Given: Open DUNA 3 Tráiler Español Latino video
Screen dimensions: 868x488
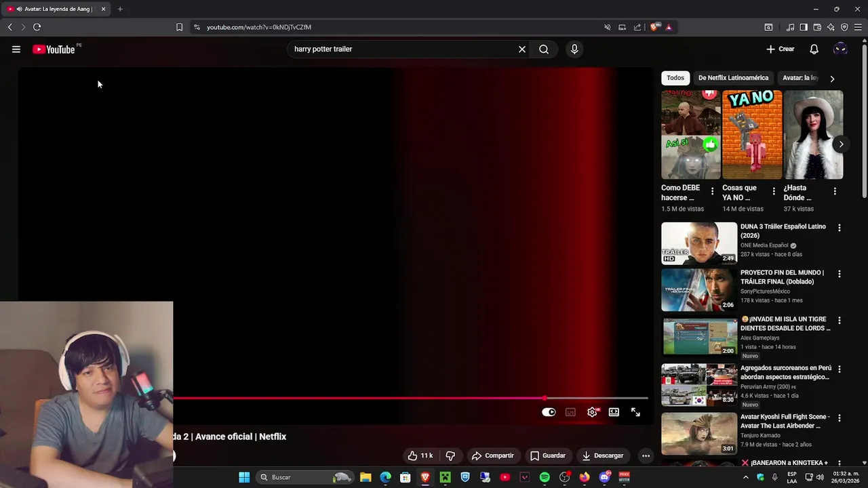Looking at the screenshot, I should tap(699, 243).
